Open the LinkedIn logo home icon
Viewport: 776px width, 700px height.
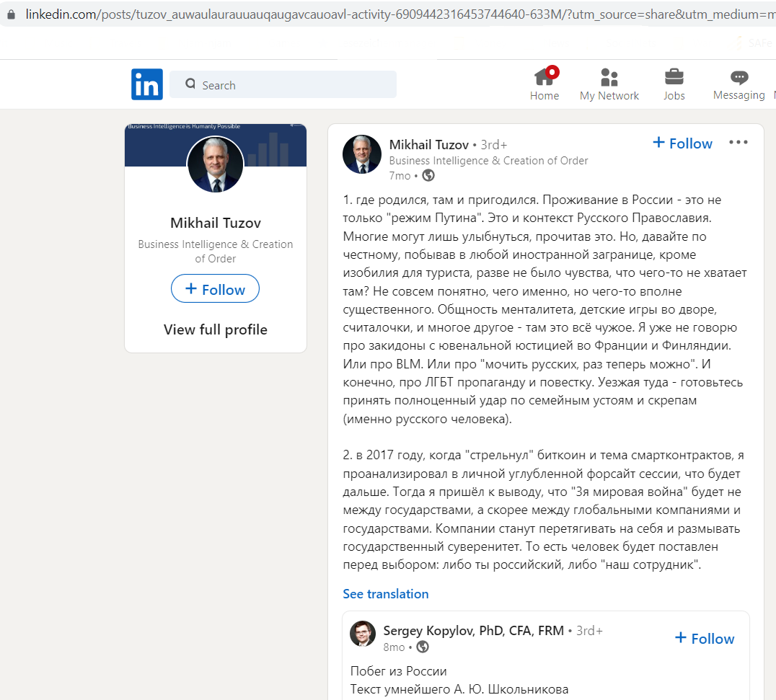tap(147, 84)
